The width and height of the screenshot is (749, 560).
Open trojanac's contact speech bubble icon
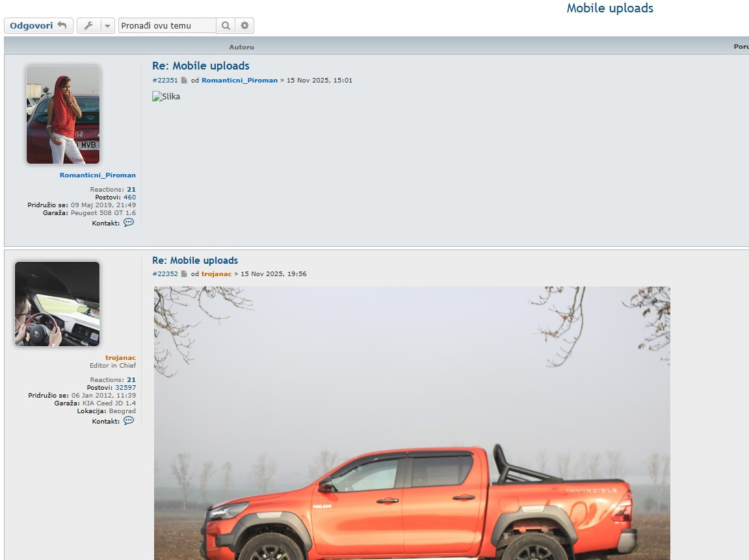[129, 420]
